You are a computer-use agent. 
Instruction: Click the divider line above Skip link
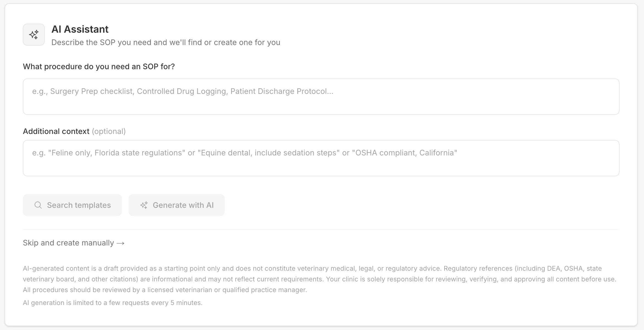(321, 230)
